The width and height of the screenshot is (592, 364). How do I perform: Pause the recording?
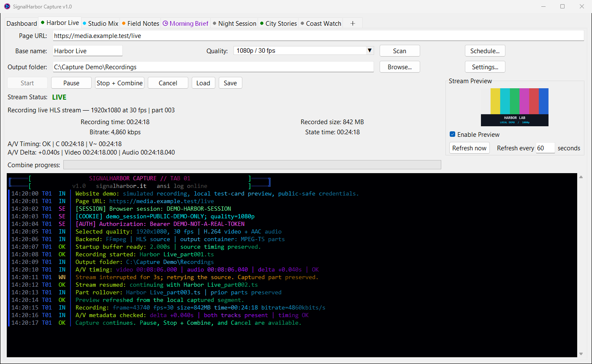[x=71, y=83]
